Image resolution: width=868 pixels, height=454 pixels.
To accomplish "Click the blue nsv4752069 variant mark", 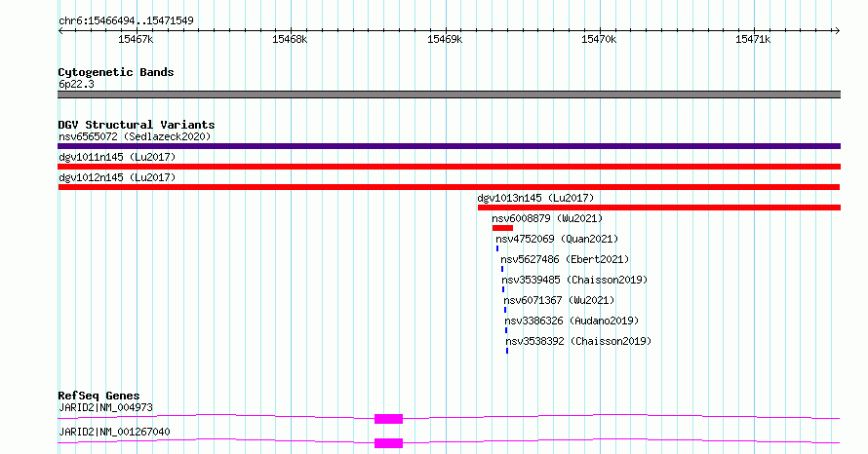I will 497,248.
